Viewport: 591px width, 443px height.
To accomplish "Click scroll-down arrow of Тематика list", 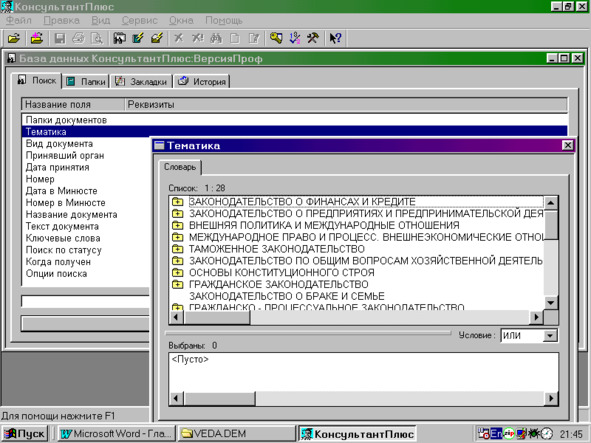I will (551, 302).
